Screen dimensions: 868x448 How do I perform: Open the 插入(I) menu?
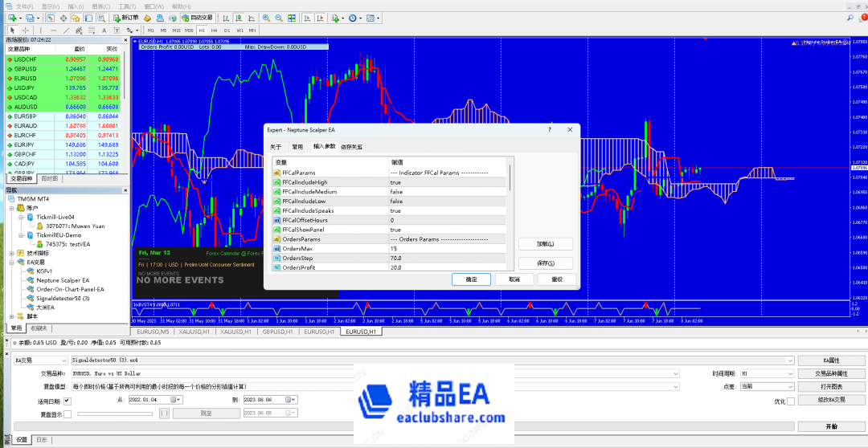tap(76, 6)
